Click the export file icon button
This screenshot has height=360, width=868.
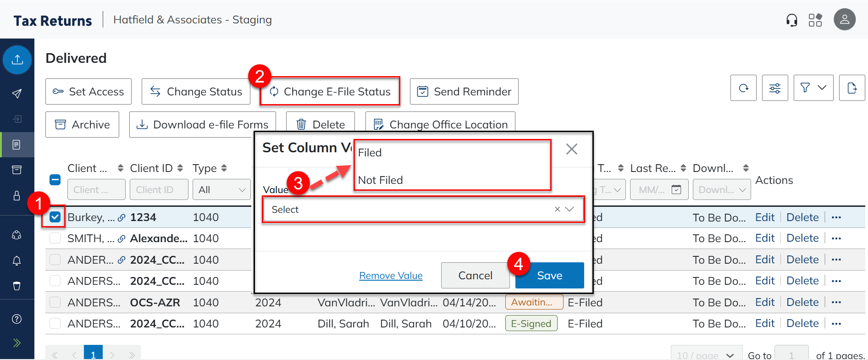(851, 88)
